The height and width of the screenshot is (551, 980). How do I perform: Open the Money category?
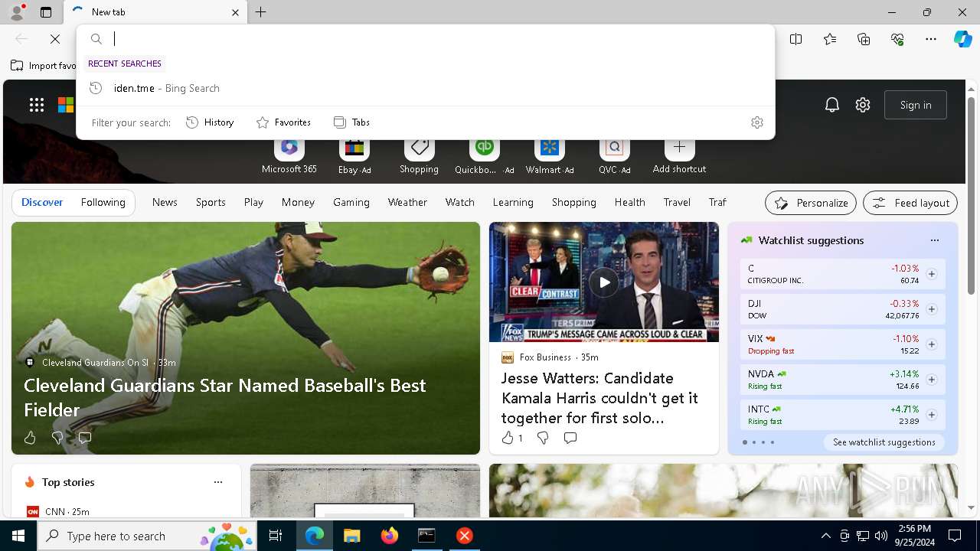tap(298, 203)
